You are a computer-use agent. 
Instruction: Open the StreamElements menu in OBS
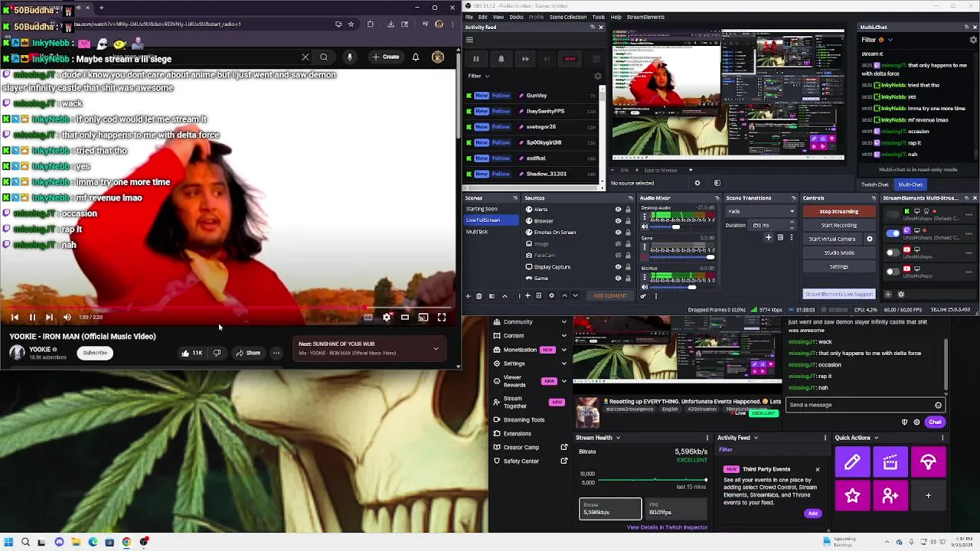645,17
